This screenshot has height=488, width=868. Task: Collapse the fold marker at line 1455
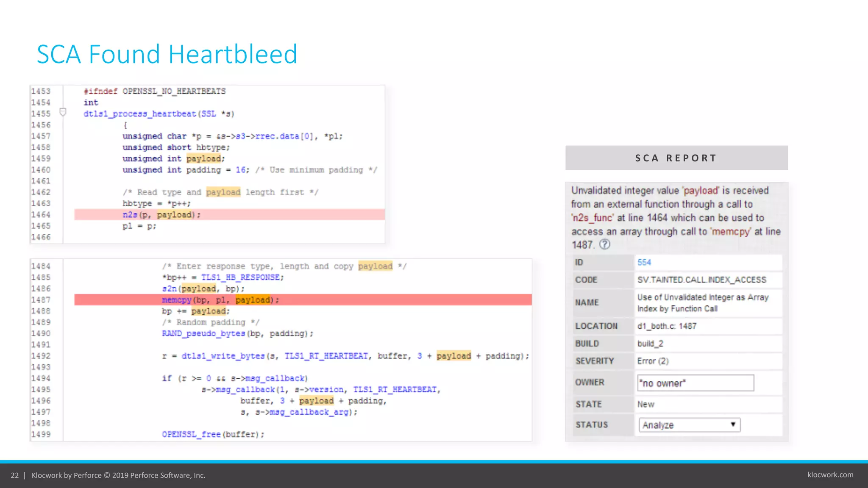click(63, 112)
